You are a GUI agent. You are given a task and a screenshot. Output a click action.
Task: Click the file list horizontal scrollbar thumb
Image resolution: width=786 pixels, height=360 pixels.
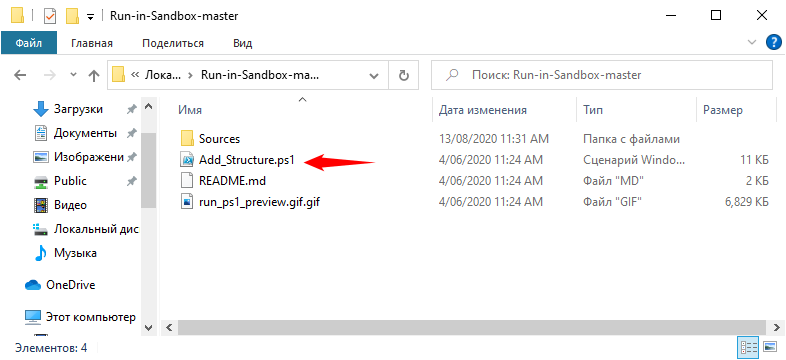pos(473,327)
